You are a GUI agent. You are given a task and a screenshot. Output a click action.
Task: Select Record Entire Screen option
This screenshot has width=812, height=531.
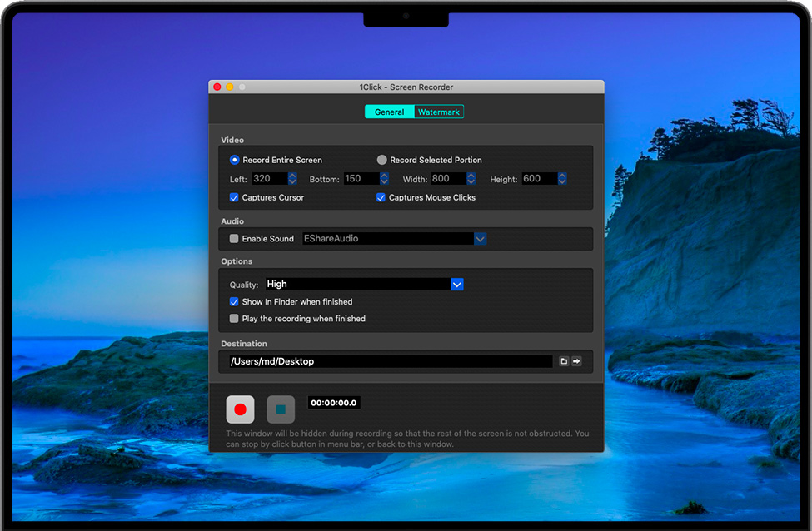tap(235, 160)
